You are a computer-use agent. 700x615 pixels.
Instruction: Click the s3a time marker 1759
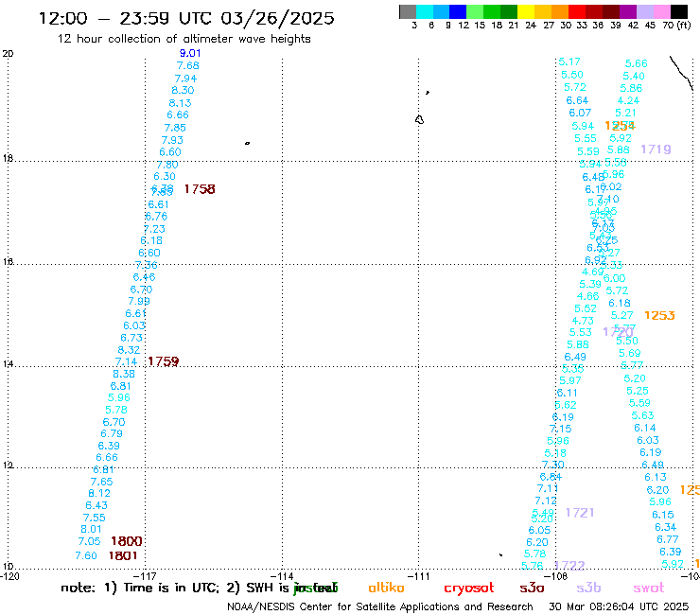[x=164, y=361]
